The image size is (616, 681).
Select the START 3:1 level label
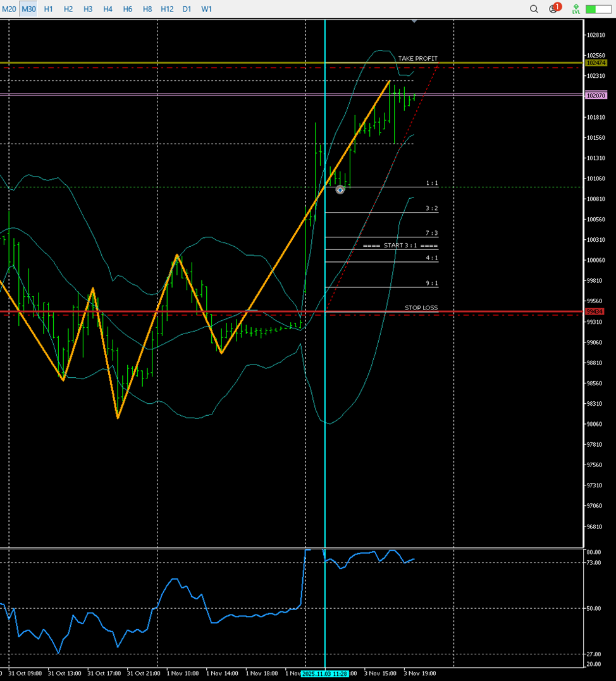point(400,245)
